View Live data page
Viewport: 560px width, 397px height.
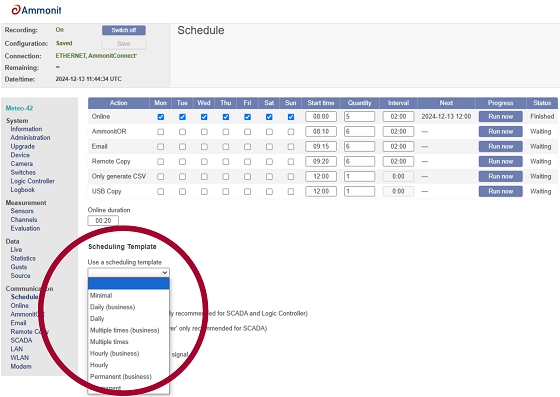click(x=16, y=250)
